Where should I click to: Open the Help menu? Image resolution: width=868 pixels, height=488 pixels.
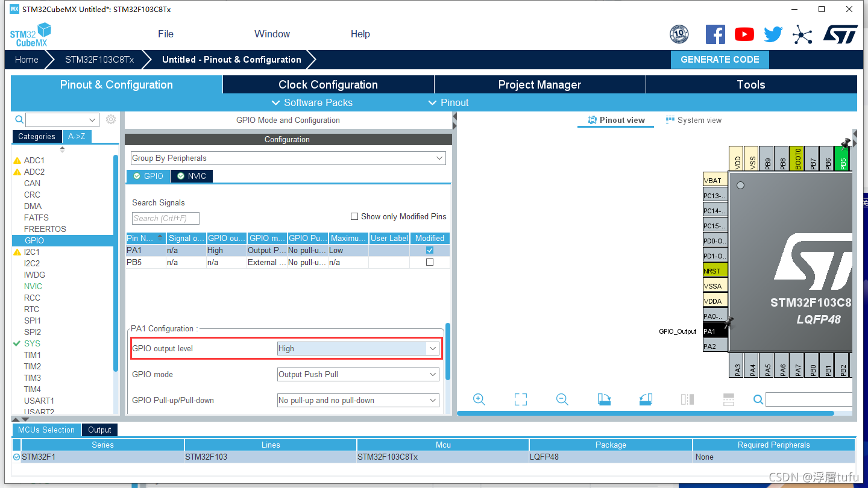(360, 34)
